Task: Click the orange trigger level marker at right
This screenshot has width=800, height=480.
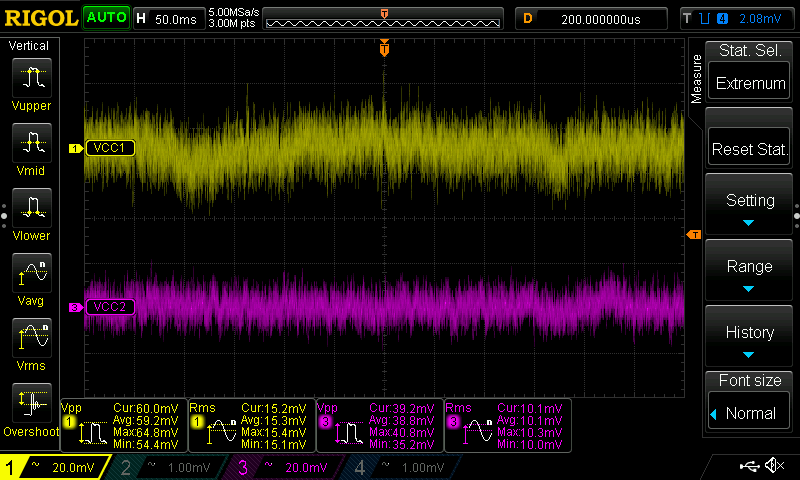Action: click(x=693, y=235)
